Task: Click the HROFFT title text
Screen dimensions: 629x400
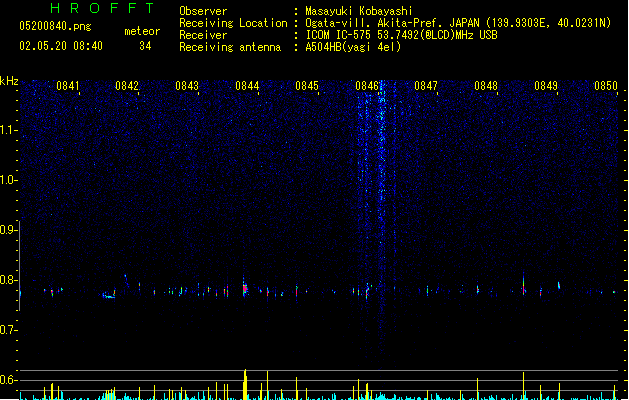Action: point(102,8)
